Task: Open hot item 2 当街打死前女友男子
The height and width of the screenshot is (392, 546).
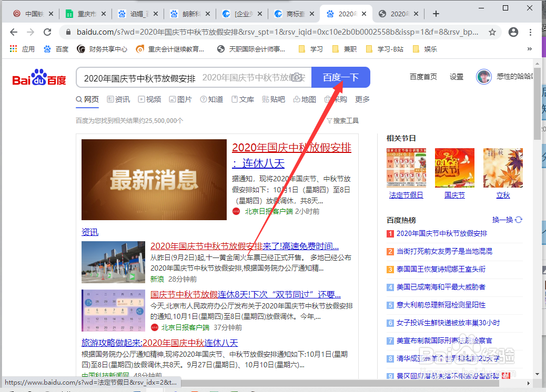Action: point(444,251)
